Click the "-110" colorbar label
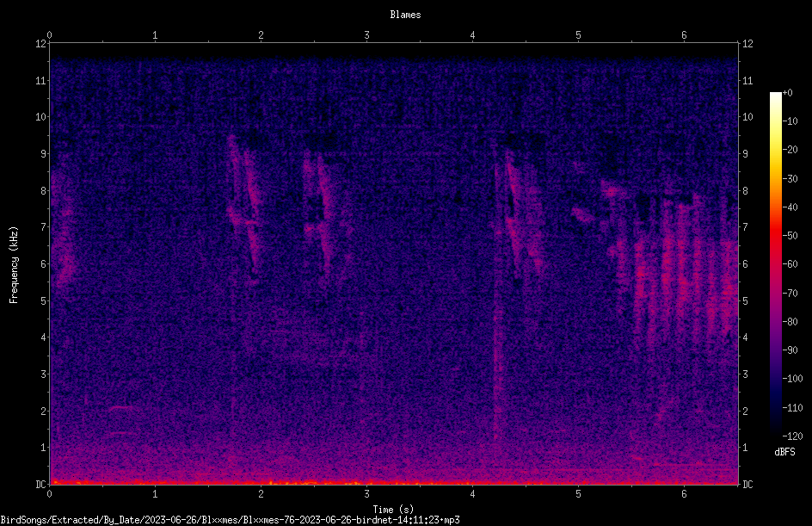812x526 pixels. click(792, 408)
